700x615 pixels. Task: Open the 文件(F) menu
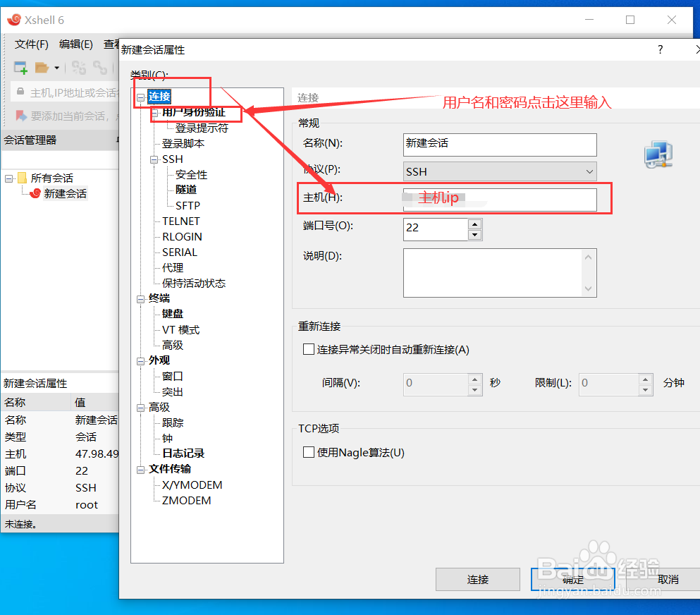tap(30, 44)
